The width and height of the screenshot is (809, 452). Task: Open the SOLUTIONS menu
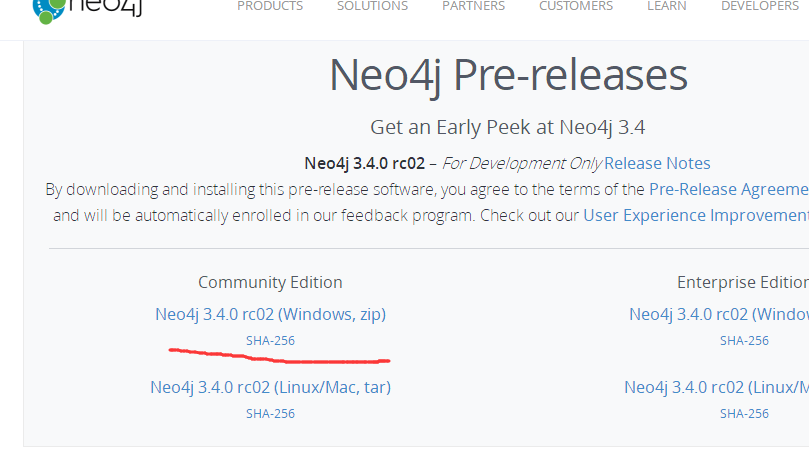pyautogui.click(x=373, y=6)
